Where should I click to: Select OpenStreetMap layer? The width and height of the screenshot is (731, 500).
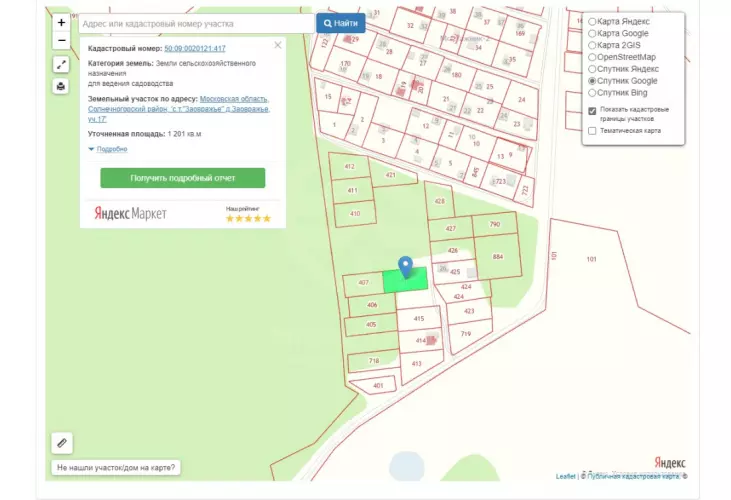(x=592, y=57)
